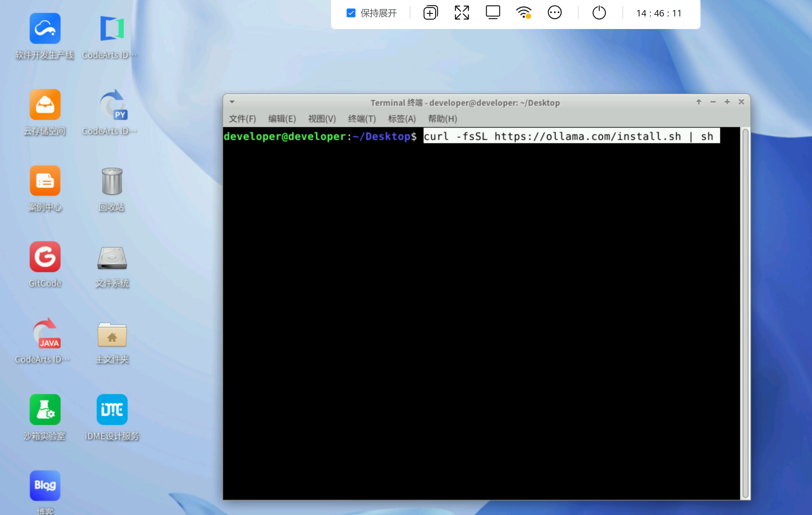Click the terminal vertical scrollbar
The width and height of the screenshot is (812, 515).
click(745, 313)
